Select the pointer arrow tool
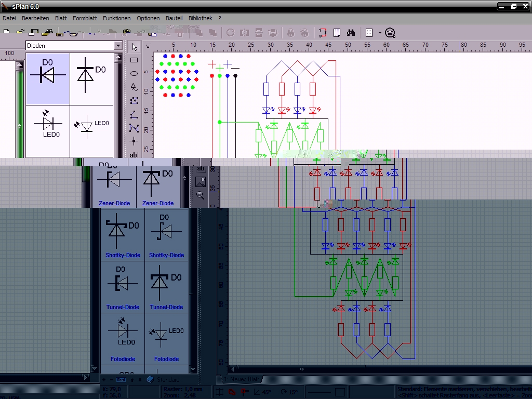This screenshot has height=399, width=532. (x=134, y=47)
